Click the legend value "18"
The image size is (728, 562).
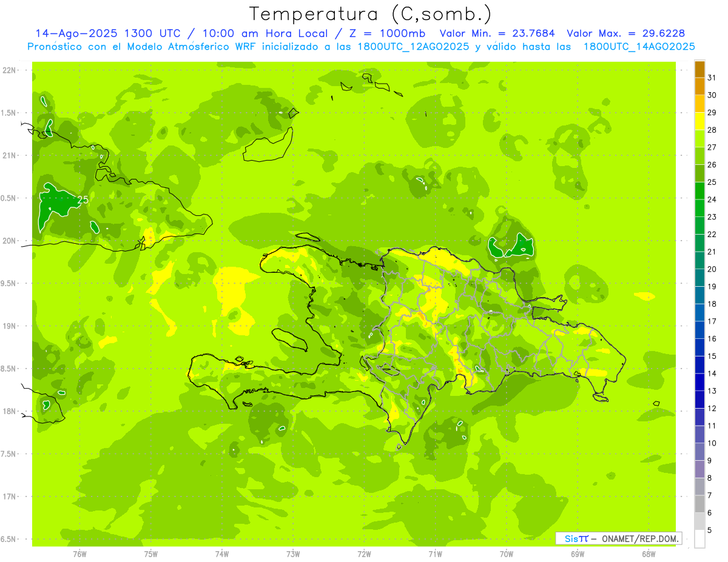tap(712, 304)
